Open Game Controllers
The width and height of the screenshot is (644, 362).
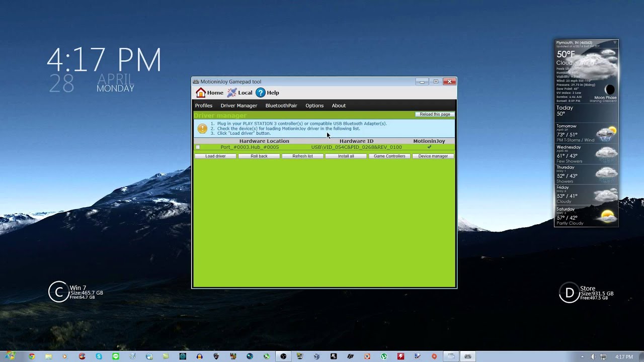[x=389, y=156]
